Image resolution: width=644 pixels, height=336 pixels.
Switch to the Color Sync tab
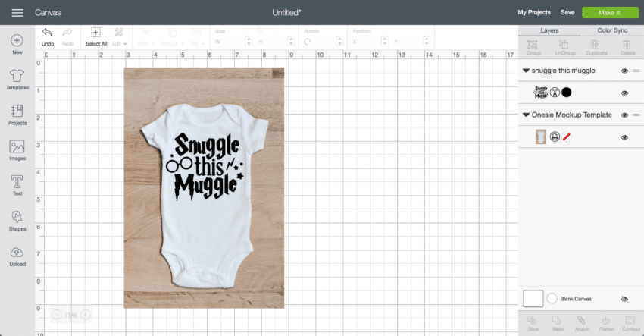[x=612, y=30]
